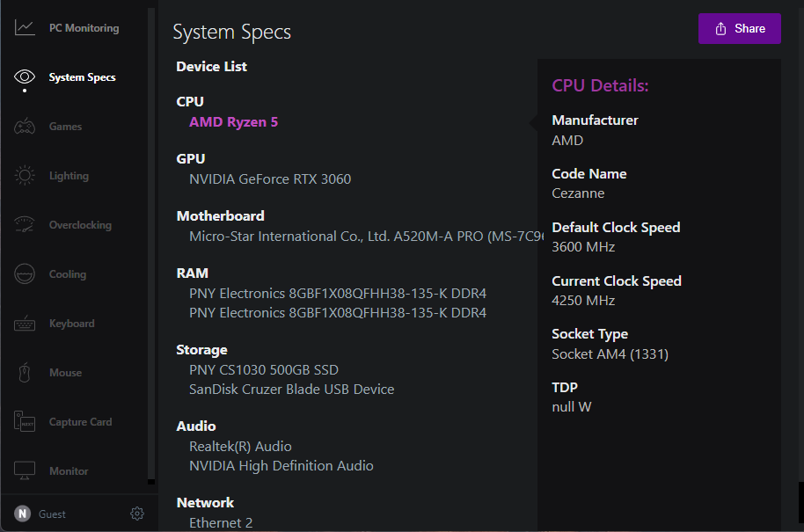Open Games via gamepad icon

click(x=25, y=126)
